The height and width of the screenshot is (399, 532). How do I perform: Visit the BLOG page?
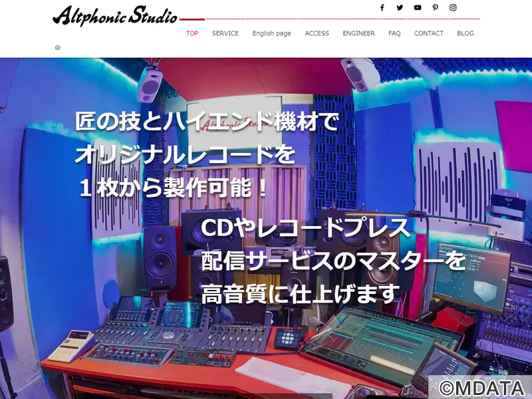coord(465,33)
